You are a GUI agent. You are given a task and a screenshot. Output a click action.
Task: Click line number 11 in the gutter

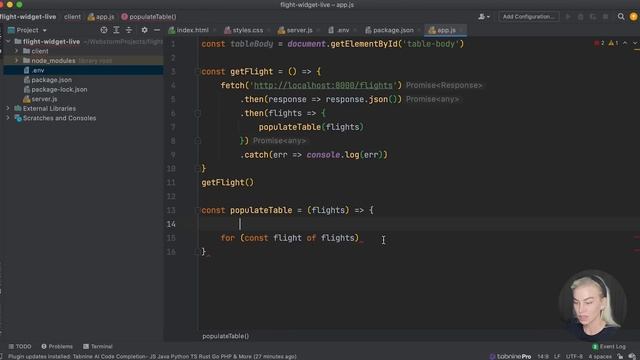[x=171, y=182]
